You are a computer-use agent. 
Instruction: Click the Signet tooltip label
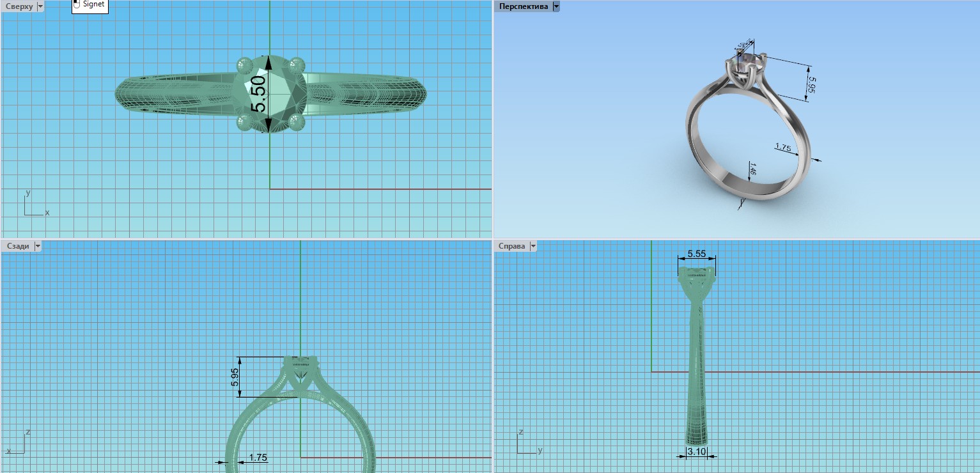click(93, 4)
